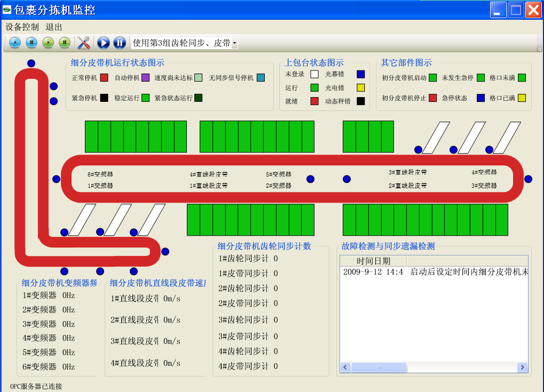Click the 2#变频器 label inside belt loop
This screenshot has width=544, height=392.
click(x=279, y=186)
